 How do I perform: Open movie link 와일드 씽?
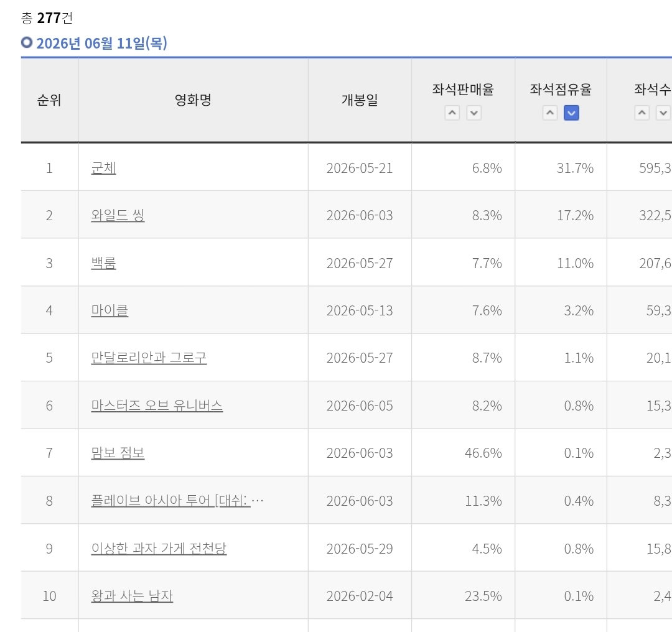pos(118,215)
